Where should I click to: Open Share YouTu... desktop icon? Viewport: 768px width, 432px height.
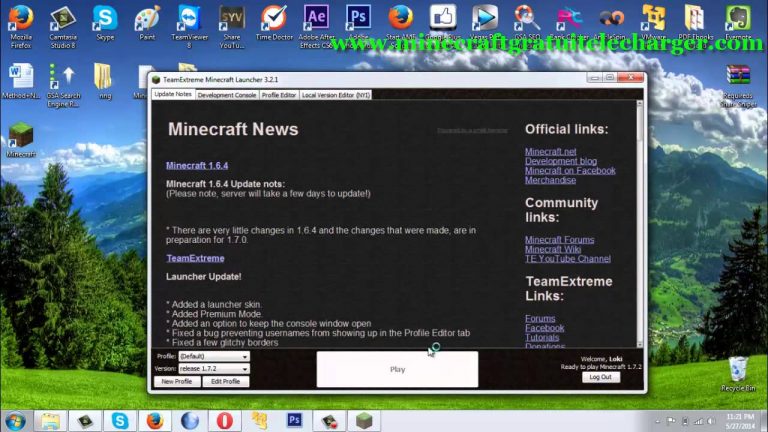point(232,25)
